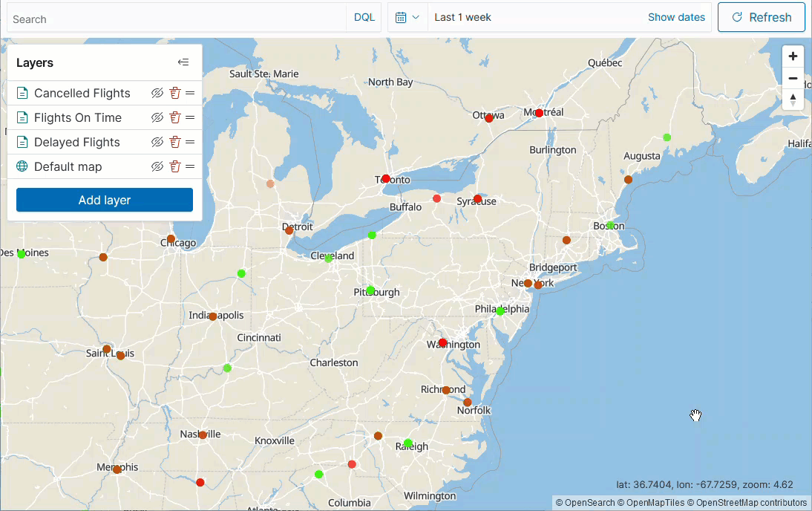Viewport: 812px width, 511px height.
Task: Delete the Cancelled Flights layer
Action: [x=175, y=94]
